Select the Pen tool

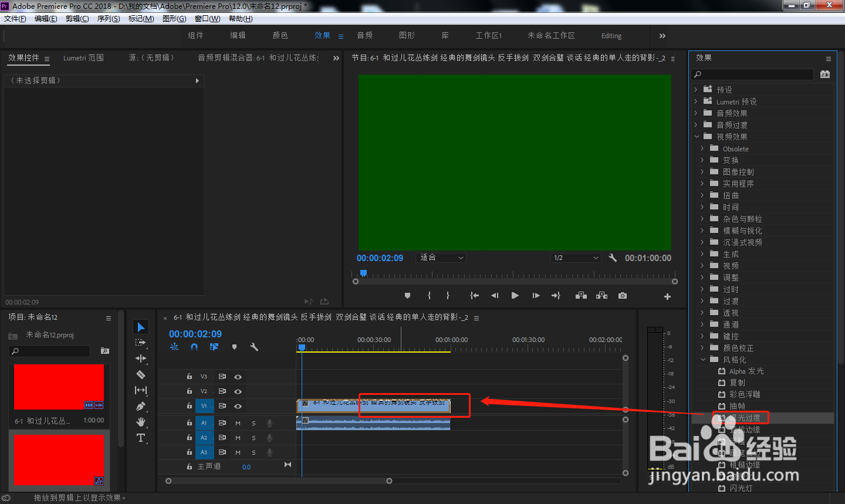tap(141, 406)
